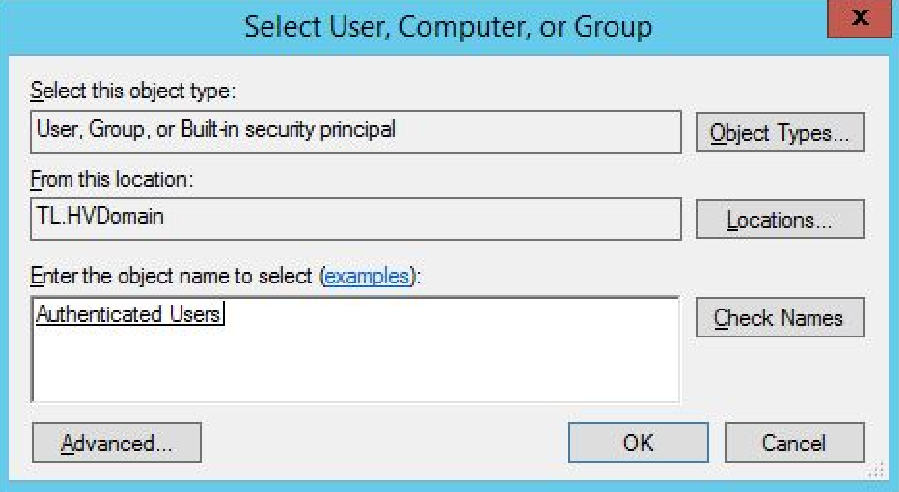This screenshot has width=899, height=492.
Task: Click the dialog title bar text
Action: 448,26
